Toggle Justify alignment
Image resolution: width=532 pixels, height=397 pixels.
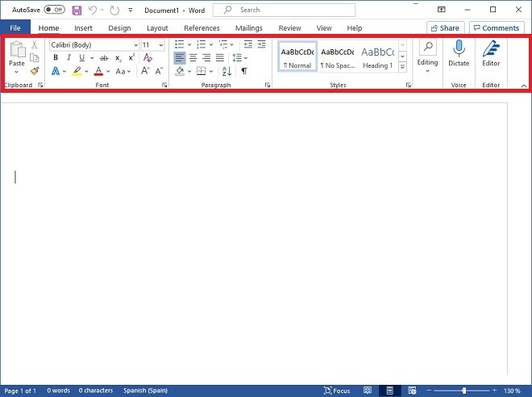[x=220, y=58]
